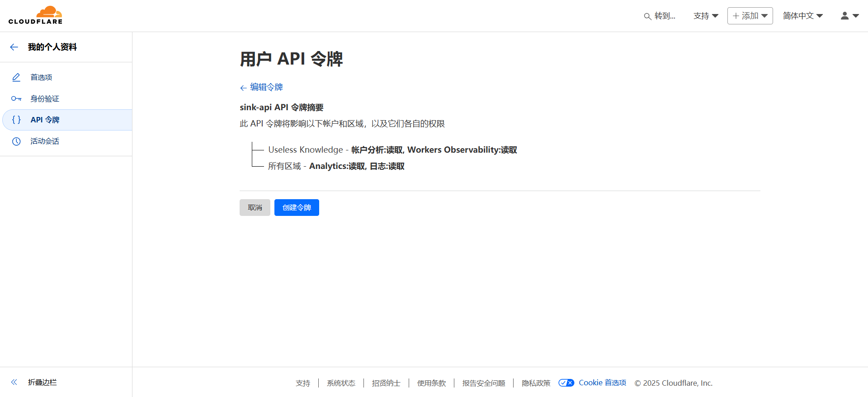
Task: Click the pencil icon for 首选项
Action: (x=16, y=77)
